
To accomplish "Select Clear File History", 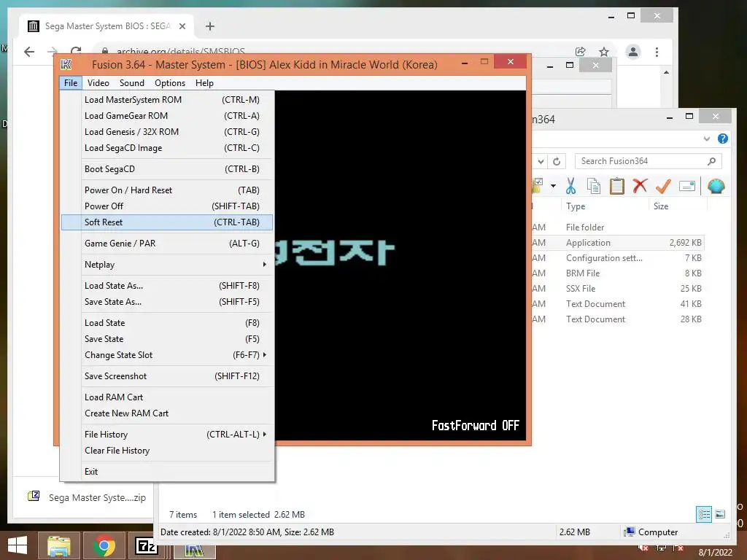I will click(x=167, y=451).
